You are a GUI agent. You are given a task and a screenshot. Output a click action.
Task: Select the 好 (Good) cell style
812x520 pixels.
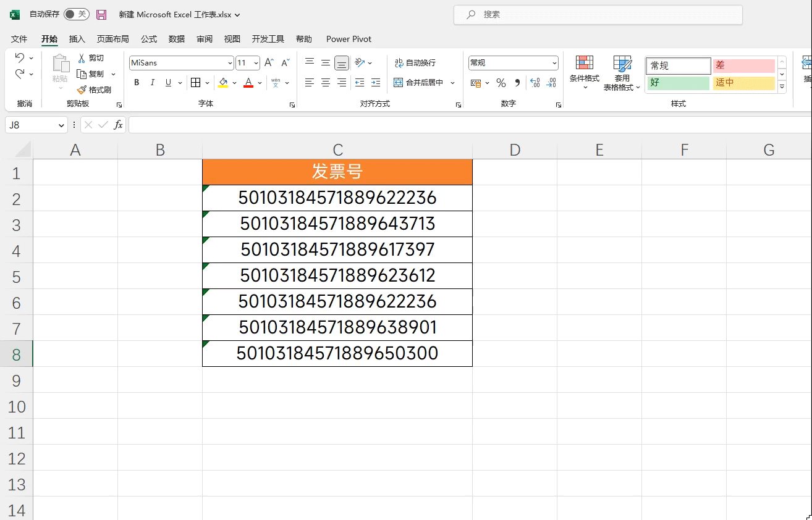pyautogui.click(x=679, y=83)
